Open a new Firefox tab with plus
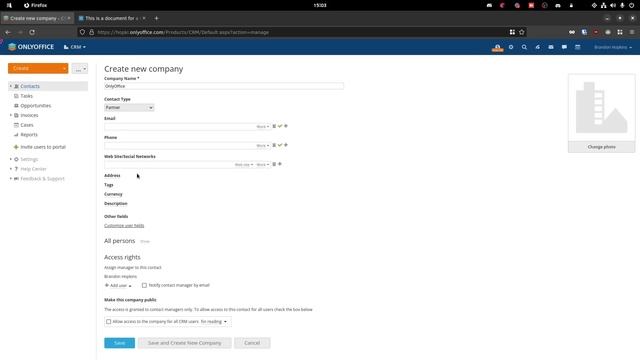The width and height of the screenshot is (640, 360). coord(156,18)
